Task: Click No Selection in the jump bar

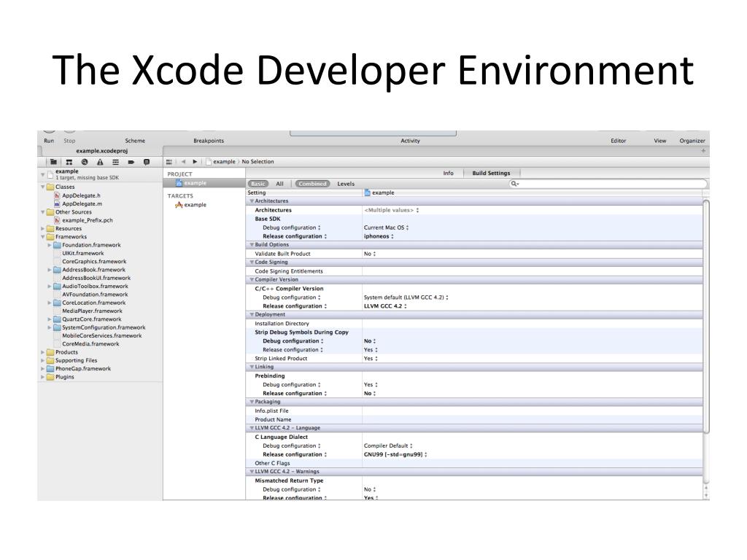Action: tap(258, 162)
